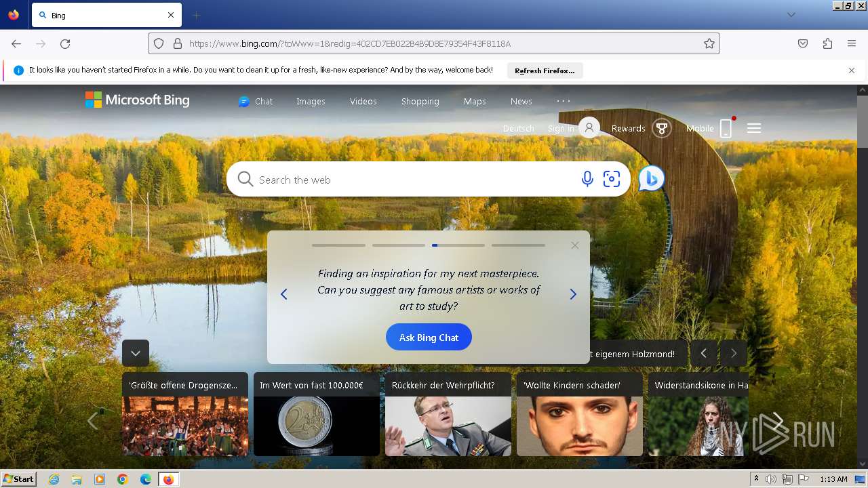Launch Microsoft Edge from the taskbar
The width and height of the screenshot is (868, 488).
click(x=146, y=479)
